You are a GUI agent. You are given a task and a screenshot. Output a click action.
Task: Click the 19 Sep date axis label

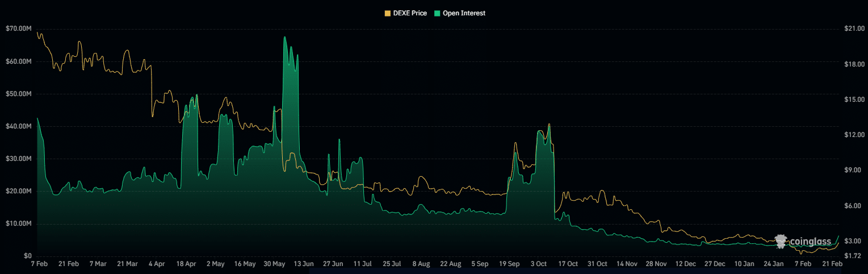click(509, 264)
